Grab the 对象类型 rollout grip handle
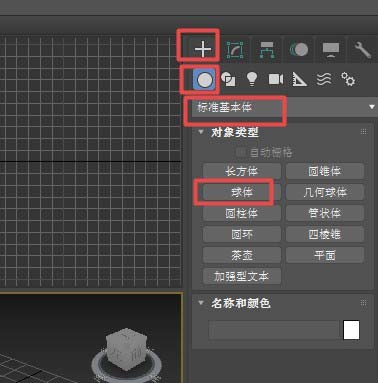The image size is (378, 383). tap(363, 132)
